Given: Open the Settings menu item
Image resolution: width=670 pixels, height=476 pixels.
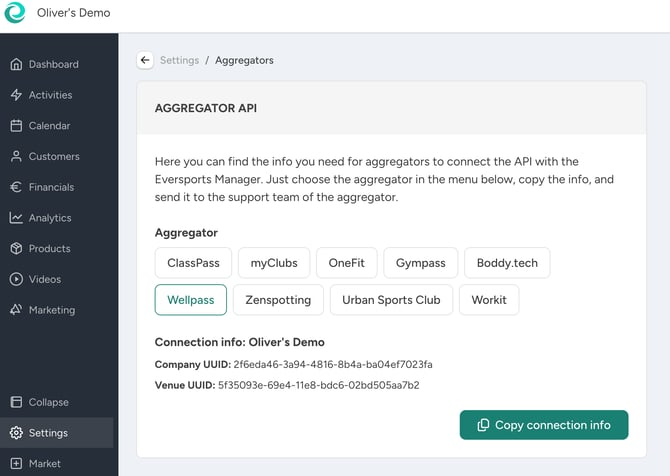Looking at the screenshot, I should click(x=48, y=433).
